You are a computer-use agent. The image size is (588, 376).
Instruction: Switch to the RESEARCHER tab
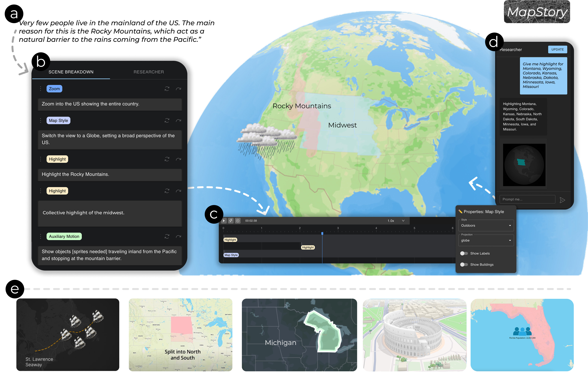click(148, 72)
